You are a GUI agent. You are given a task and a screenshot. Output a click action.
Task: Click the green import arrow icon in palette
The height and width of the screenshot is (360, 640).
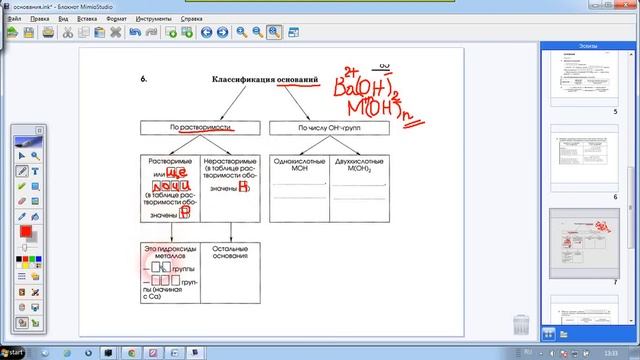tap(35, 323)
